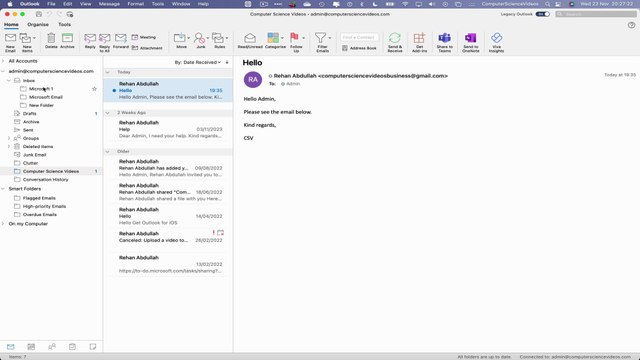Open the By: Date Received sort dropdown
Image resolution: width=640 pixels, height=360 pixels.
coord(198,62)
